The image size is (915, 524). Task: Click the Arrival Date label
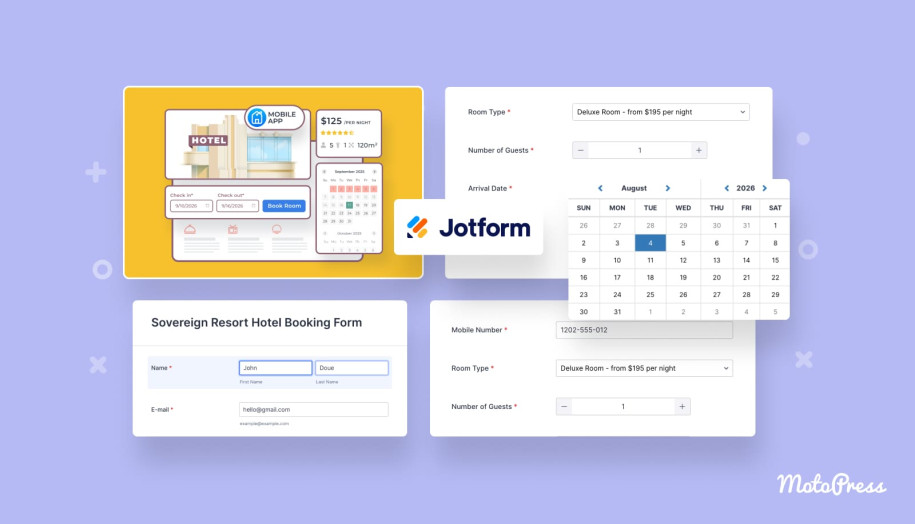point(490,188)
